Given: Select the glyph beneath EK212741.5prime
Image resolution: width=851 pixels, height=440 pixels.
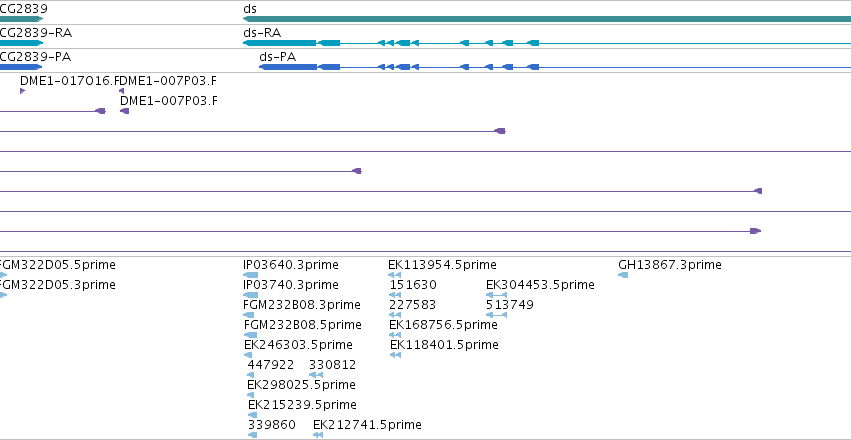Looking at the screenshot, I should [x=318, y=435].
